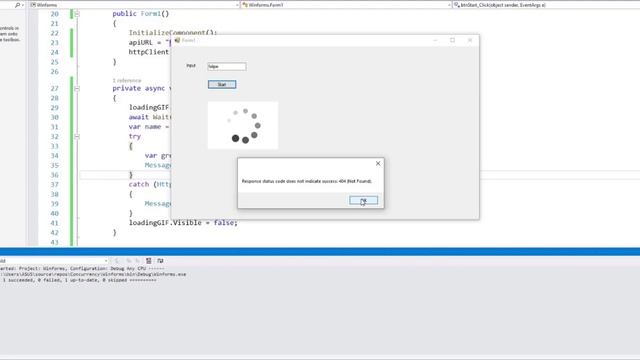Click the Start button in Form1

(222, 84)
